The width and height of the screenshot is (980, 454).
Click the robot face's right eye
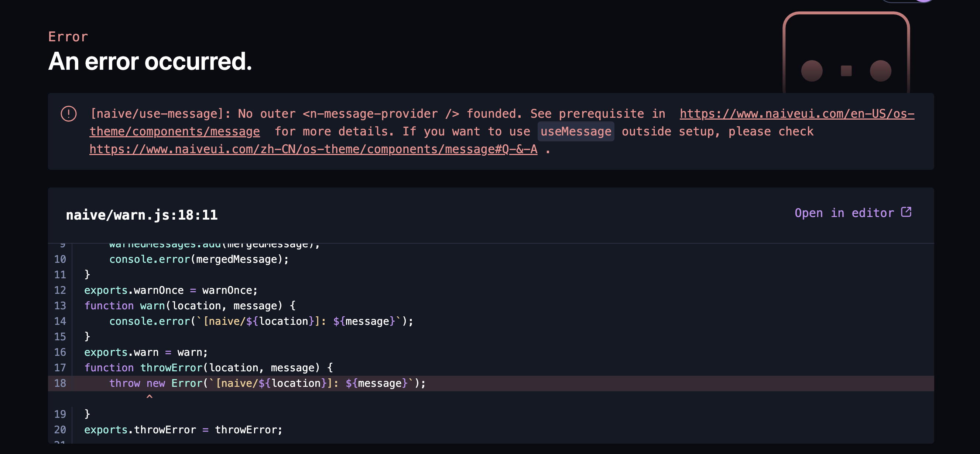coord(880,71)
